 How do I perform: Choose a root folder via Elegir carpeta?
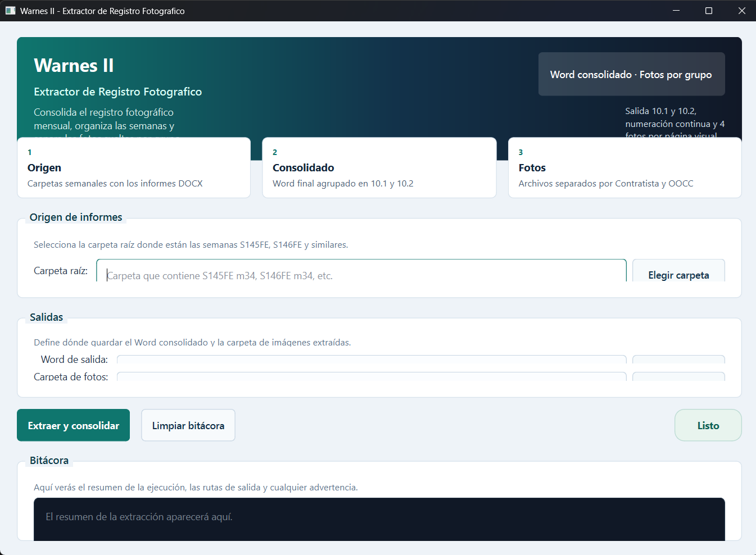pyautogui.click(x=678, y=270)
